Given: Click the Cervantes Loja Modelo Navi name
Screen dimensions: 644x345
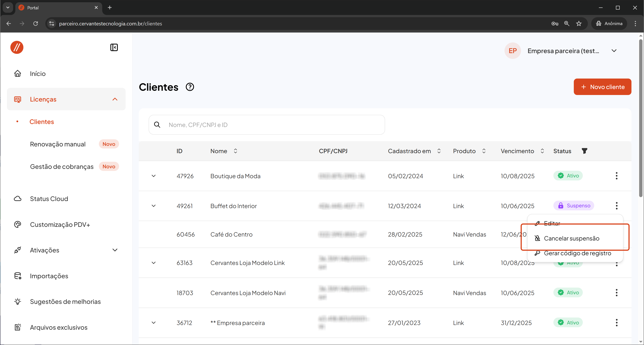Looking at the screenshot, I should (x=248, y=293).
